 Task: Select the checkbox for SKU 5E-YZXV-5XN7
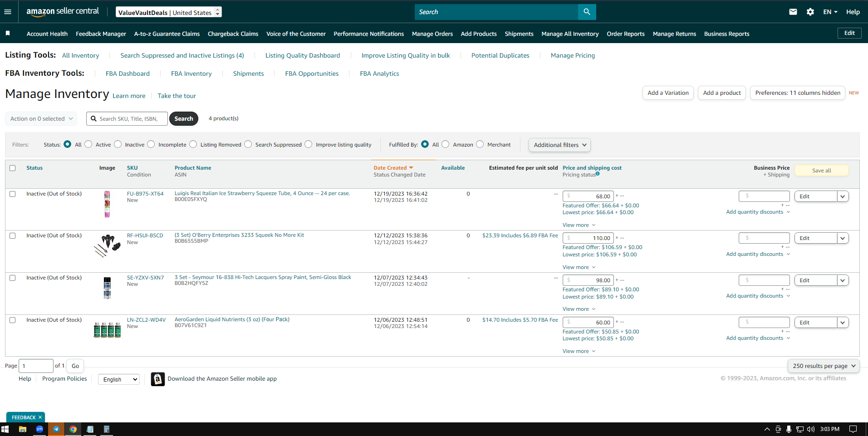(x=13, y=278)
